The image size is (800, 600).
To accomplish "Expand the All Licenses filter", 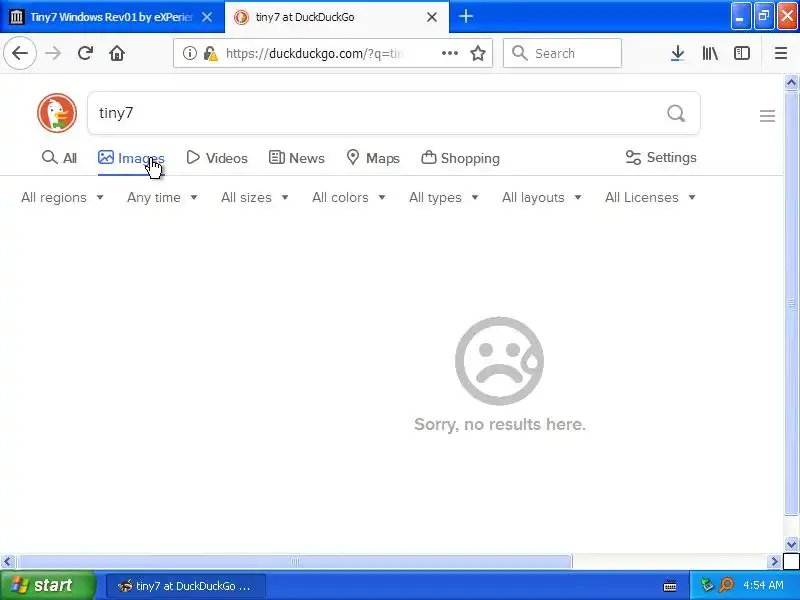I will tap(650, 197).
